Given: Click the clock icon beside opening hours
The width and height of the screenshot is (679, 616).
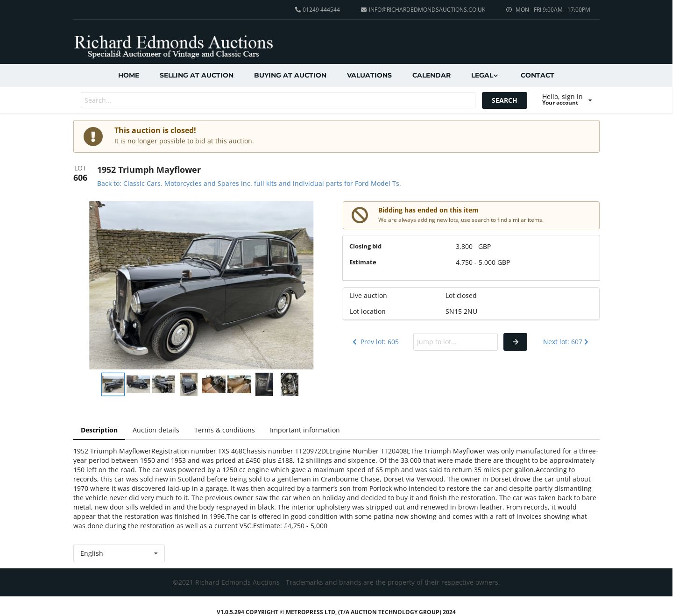Looking at the screenshot, I should [509, 10].
